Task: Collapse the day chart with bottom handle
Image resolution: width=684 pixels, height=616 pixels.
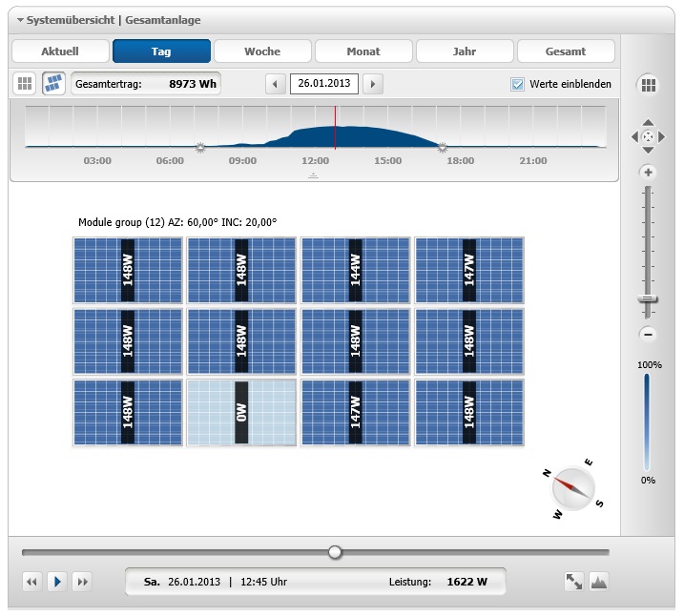Action: [x=313, y=176]
